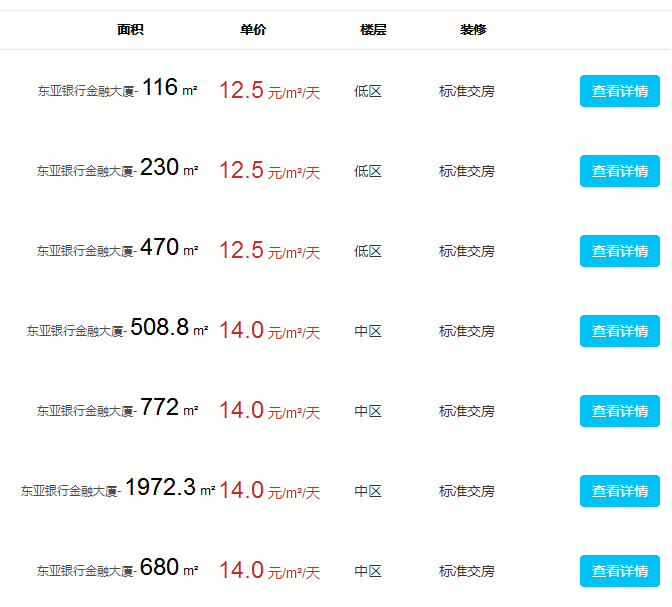View details of the 1972.3 m² office
This screenshot has height=607, width=672.
(x=619, y=491)
